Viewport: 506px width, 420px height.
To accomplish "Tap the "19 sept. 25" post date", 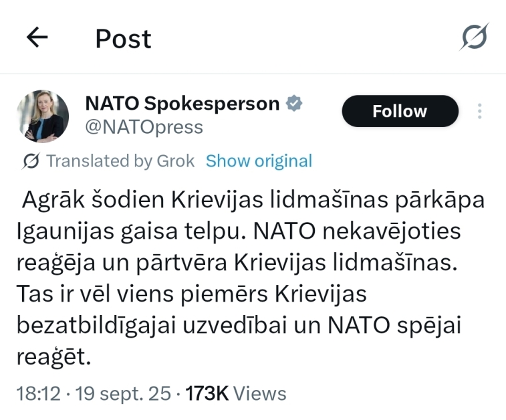I will click(122, 393).
